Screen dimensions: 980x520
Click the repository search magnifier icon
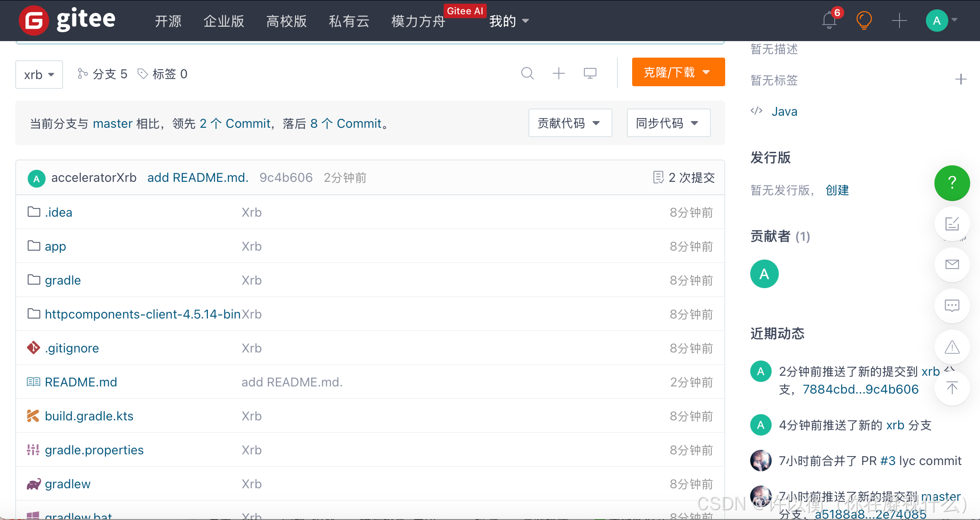click(x=528, y=73)
